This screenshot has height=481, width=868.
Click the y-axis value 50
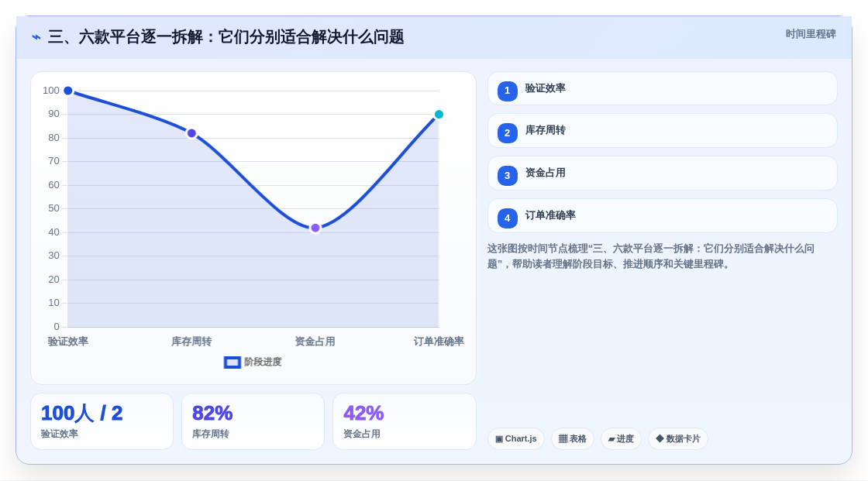pyautogui.click(x=53, y=208)
